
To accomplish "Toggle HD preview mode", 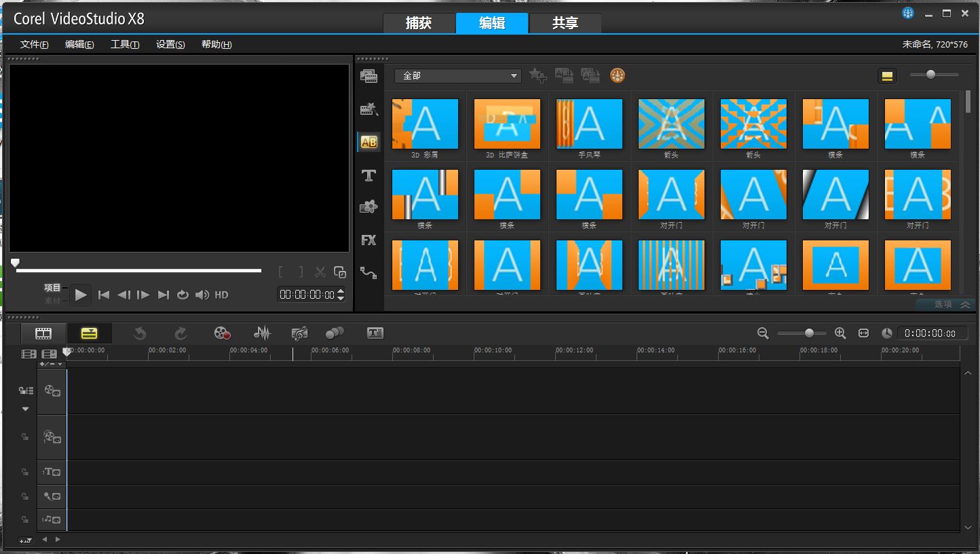I will click(x=221, y=295).
